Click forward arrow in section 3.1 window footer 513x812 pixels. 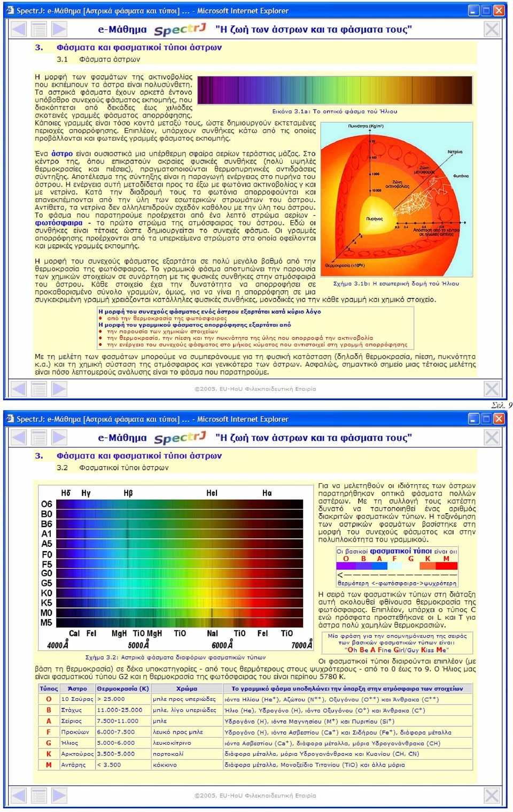click(59, 389)
